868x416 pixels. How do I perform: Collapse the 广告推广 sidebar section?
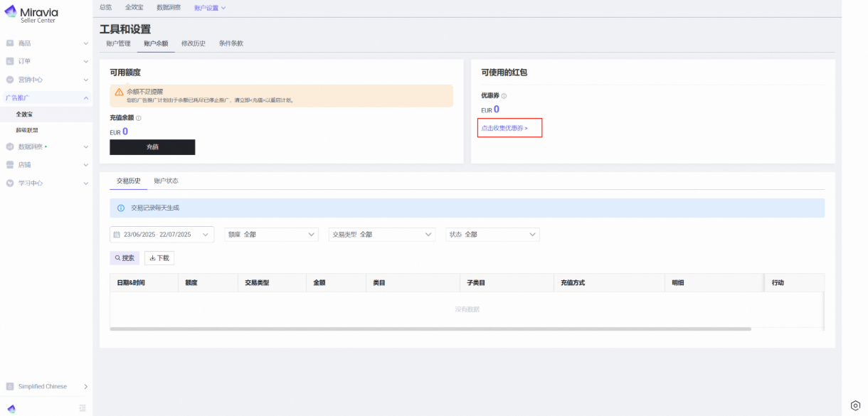pyautogui.click(x=86, y=98)
